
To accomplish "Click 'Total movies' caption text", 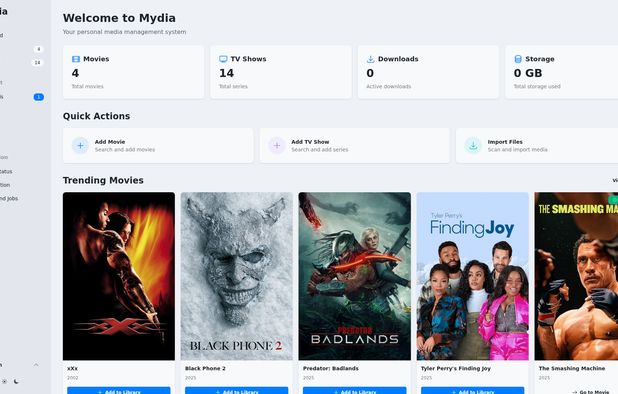I will (87, 86).
